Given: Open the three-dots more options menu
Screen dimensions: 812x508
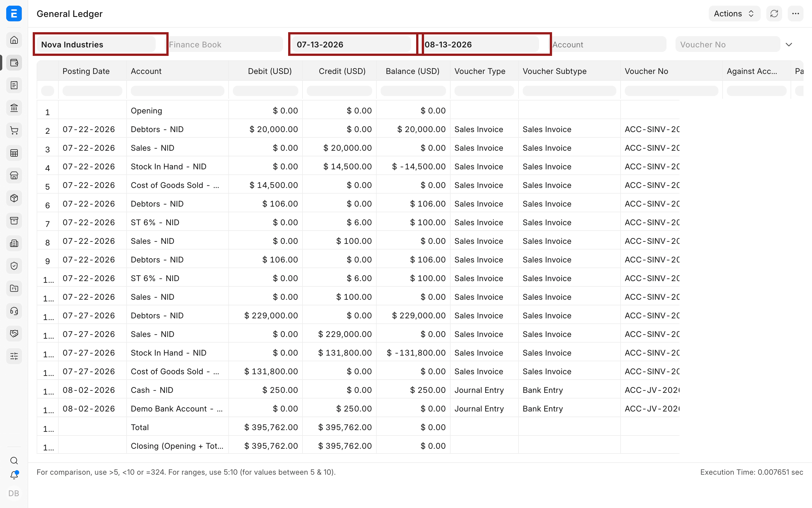Looking at the screenshot, I should click(795, 14).
